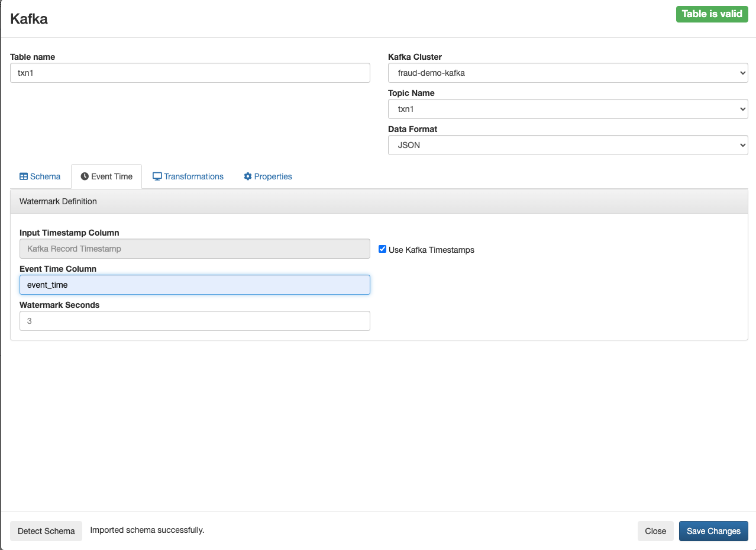Click the Close button
The height and width of the screenshot is (550, 756).
655,531
